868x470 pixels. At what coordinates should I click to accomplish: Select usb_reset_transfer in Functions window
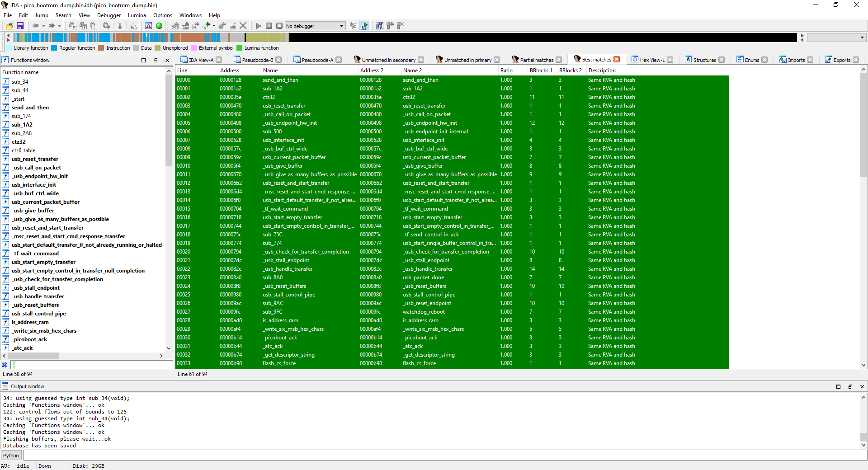tap(35, 159)
